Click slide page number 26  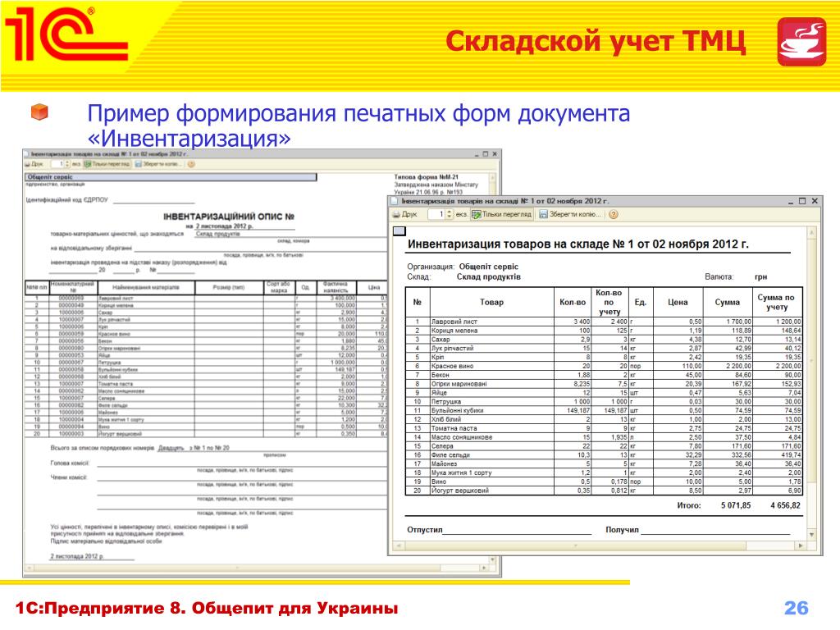tap(796, 608)
